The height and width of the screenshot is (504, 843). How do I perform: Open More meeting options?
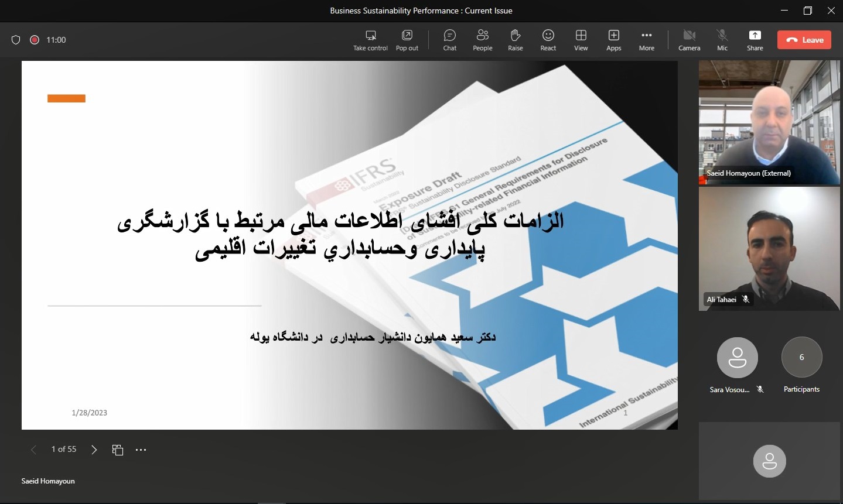pos(647,40)
